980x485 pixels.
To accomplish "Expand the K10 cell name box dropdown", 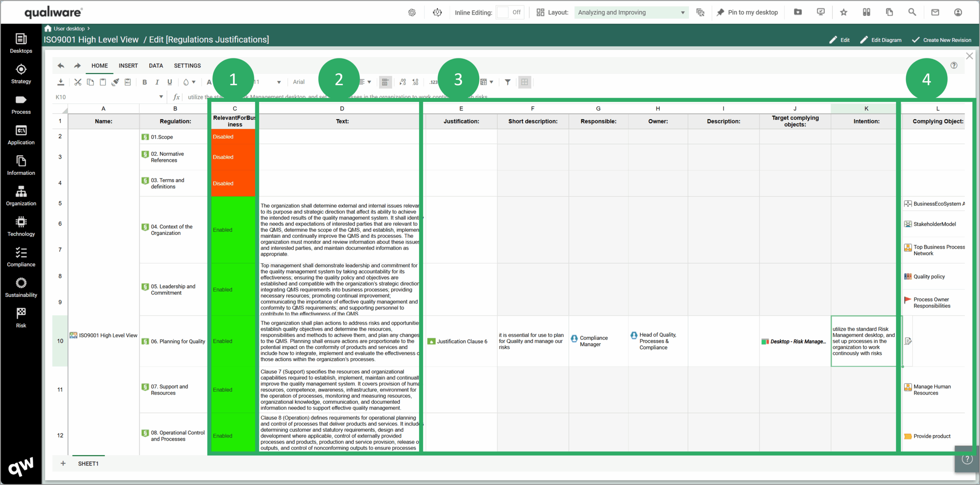I will [x=161, y=97].
